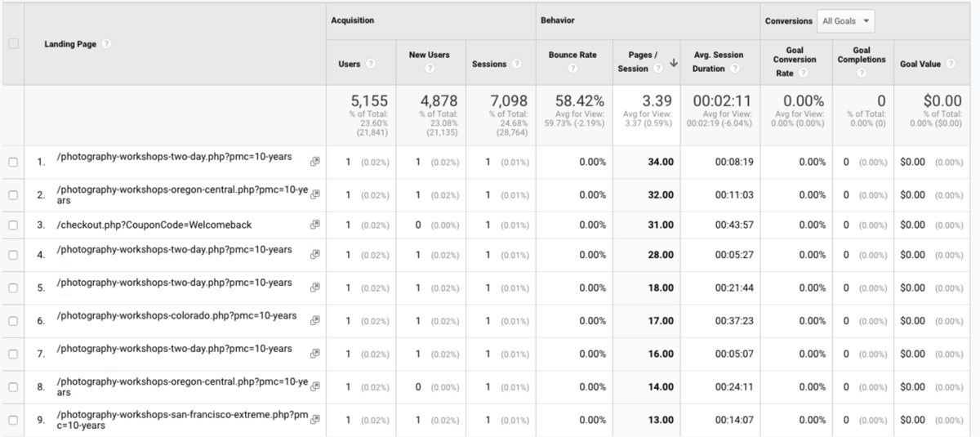Click the total New Users value 4,878
This screenshot has height=437, width=980.
pos(439,100)
